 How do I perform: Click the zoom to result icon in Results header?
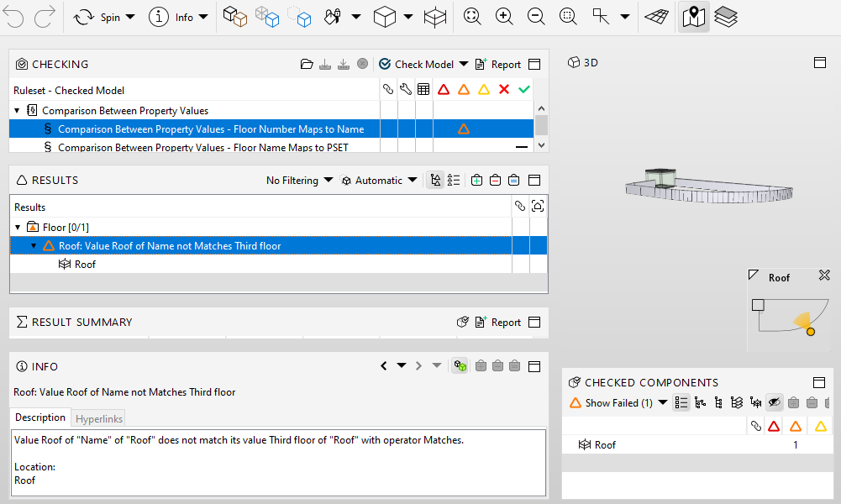point(538,206)
